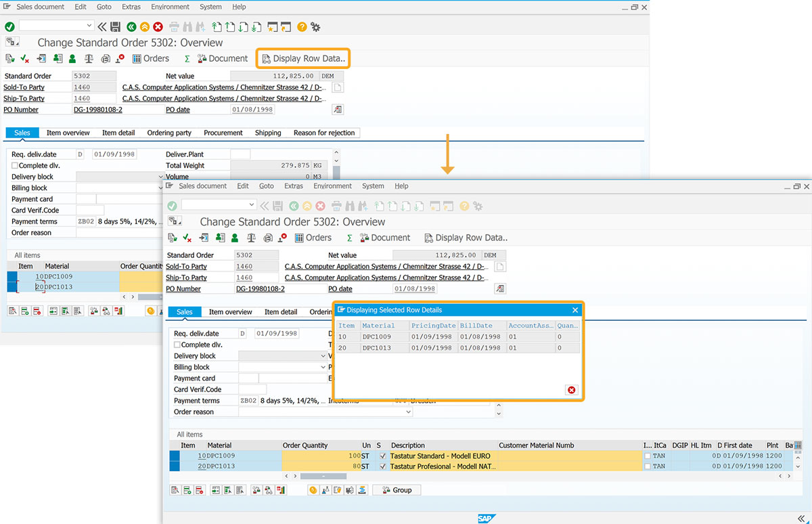Click the red Cancel icon in back window
Screen dimensions: 812x524
[158, 26]
